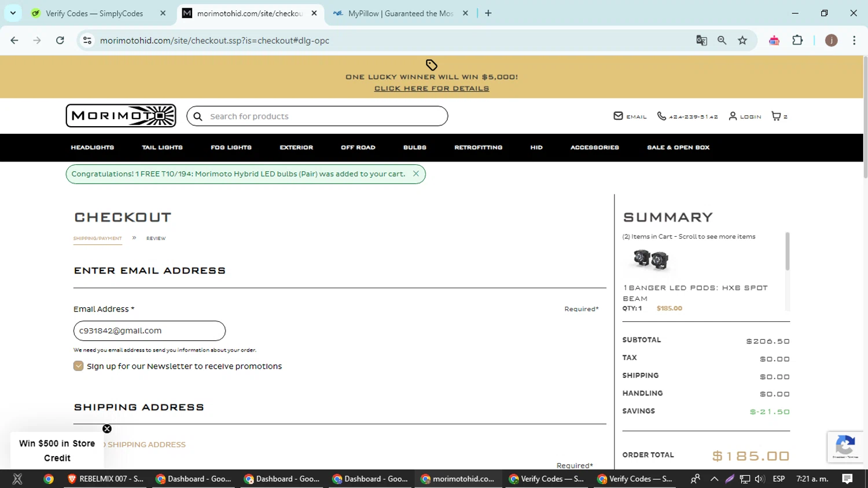The width and height of the screenshot is (868, 488).
Task: Show hidden system tray icons
Action: click(x=714, y=479)
